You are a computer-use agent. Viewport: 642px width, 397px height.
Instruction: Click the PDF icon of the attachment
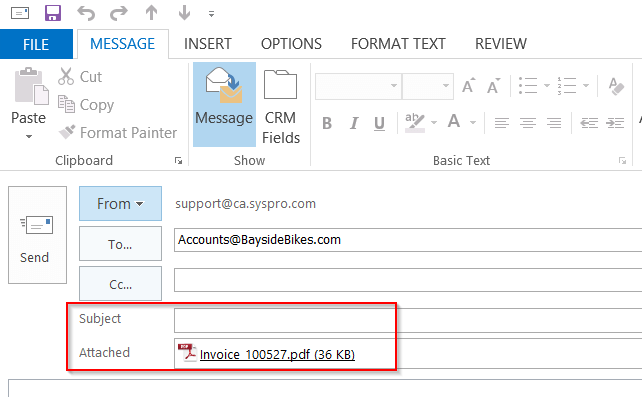[x=187, y=352]
